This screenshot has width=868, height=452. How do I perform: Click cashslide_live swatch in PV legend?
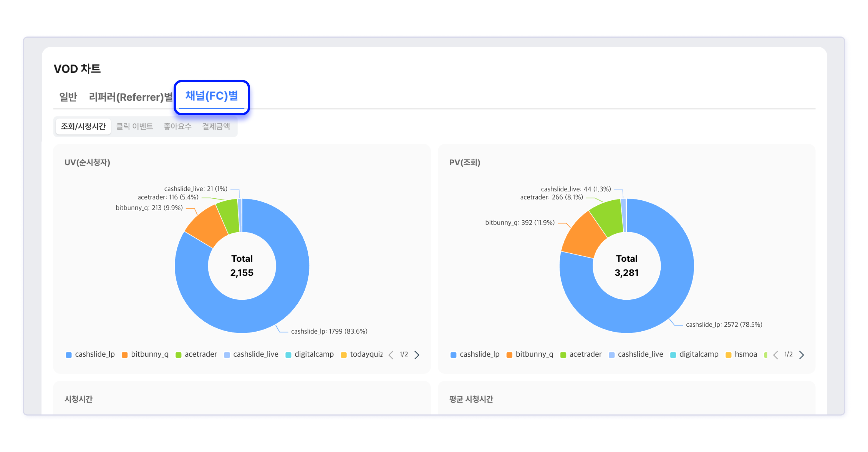[612, 355]
